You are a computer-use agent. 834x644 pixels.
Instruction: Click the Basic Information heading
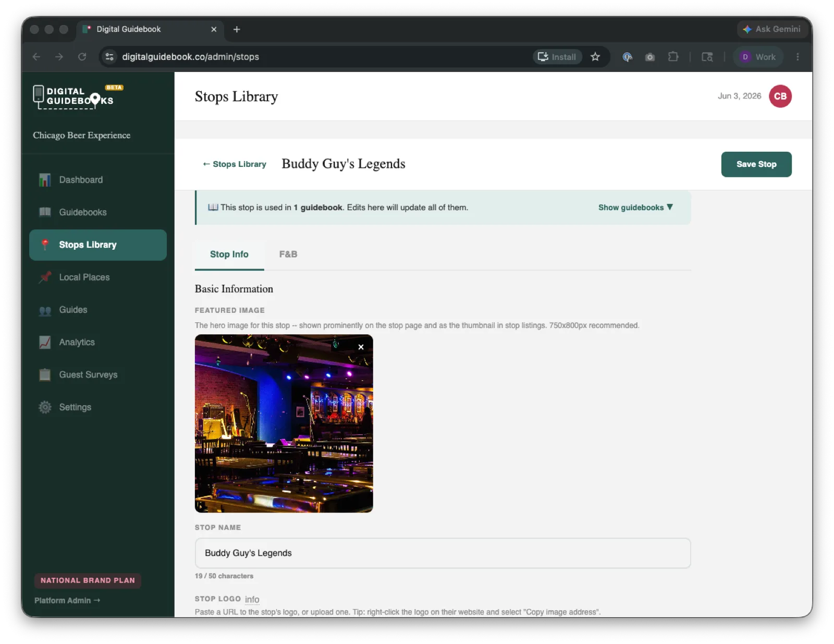point(234,289)
